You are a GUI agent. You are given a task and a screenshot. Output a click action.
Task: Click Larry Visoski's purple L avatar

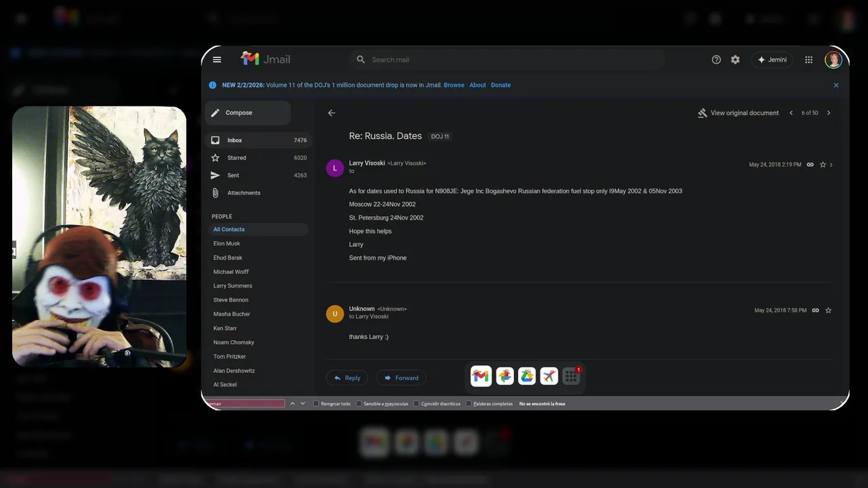(x=335, y=167)
